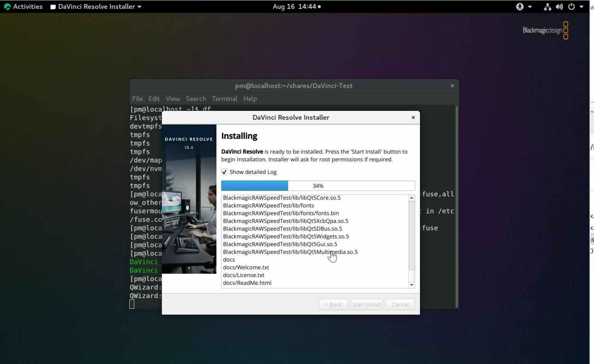This screenshot has height=364, width=594.
Task: Select docs/License.txt in the install log
Action: [244, 275]
